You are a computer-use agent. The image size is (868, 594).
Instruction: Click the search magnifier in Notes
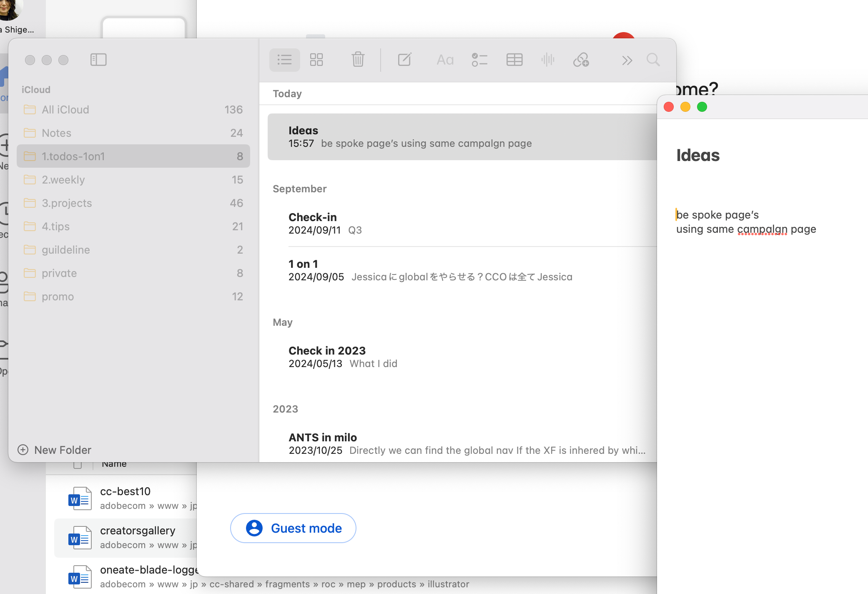(x=653, y=60)
